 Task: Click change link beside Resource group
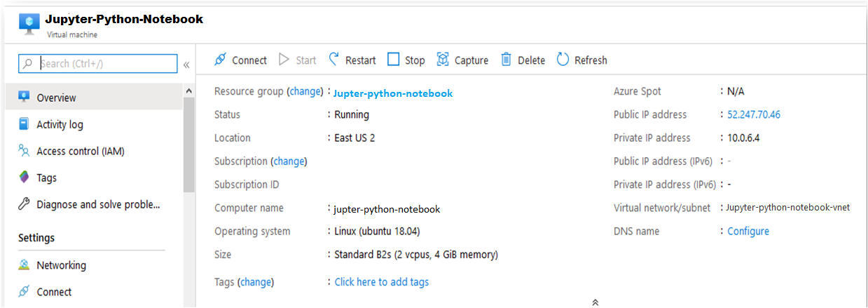[305, 91]
